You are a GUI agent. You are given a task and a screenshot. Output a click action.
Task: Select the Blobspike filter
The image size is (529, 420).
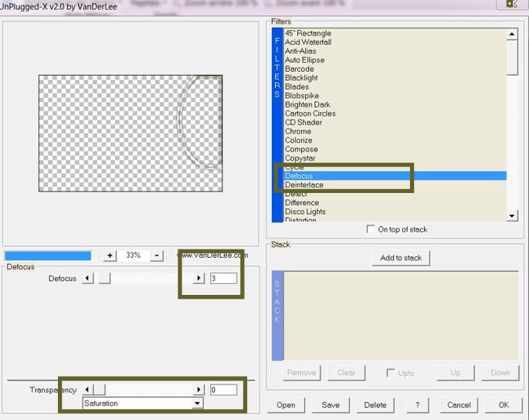pos(302,96)
